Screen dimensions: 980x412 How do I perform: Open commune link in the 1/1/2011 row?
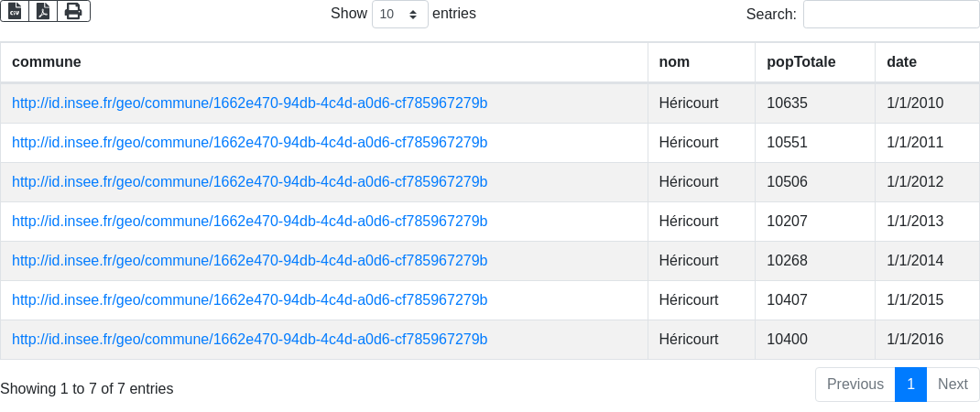pos(249,143)
